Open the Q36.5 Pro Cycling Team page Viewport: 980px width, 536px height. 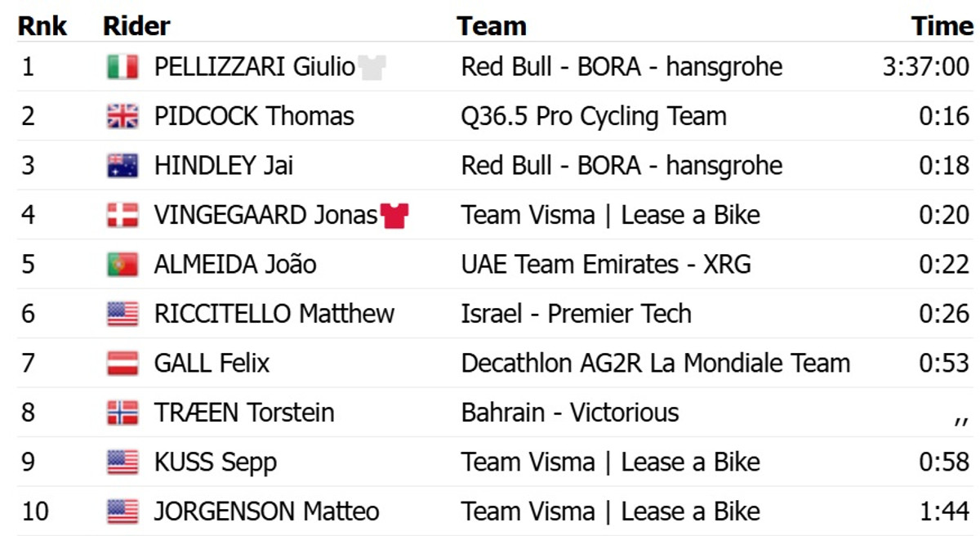tap(594, 117)
